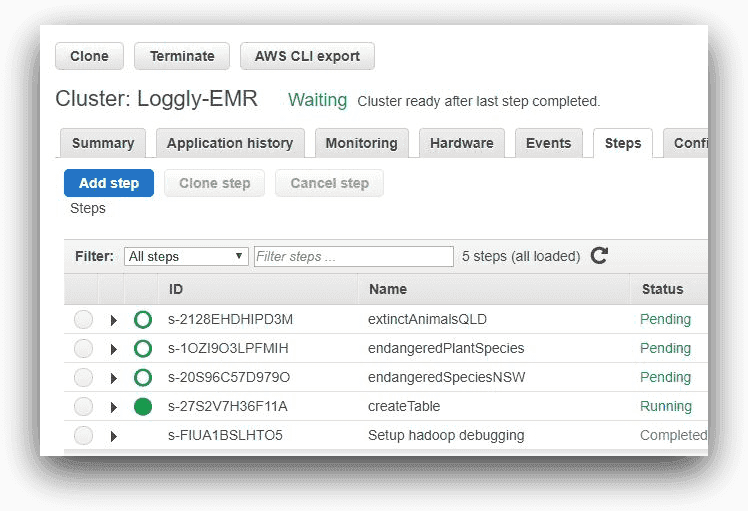This screenshot has width=748, height=511.
Task: Click green running status icon for createTable
Action: [x=143, y=407]
